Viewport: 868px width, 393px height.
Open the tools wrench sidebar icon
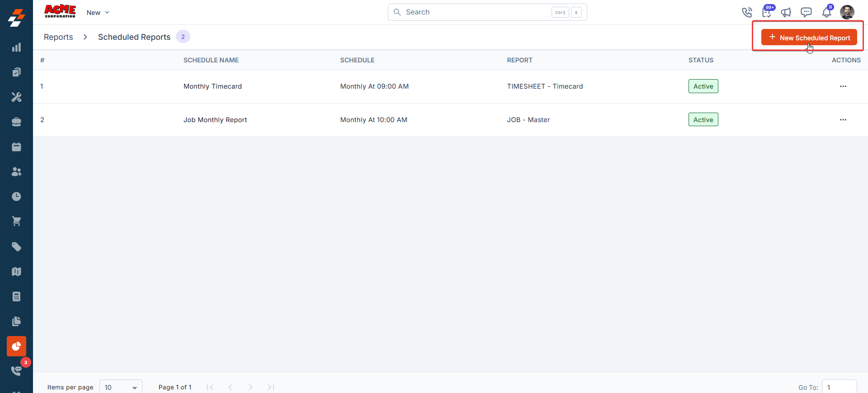pos(16,97)
